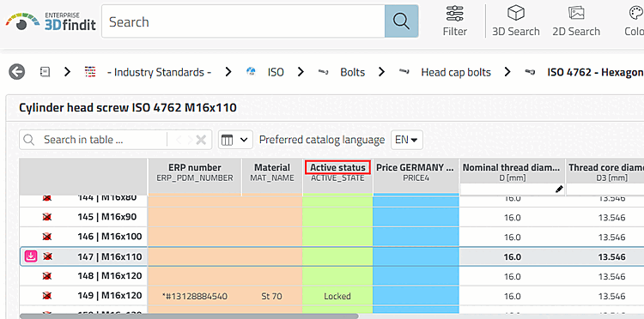The height and width of the screenshot is (319, 644).
Task: Open the Filter options
Action: pos(454,21)
